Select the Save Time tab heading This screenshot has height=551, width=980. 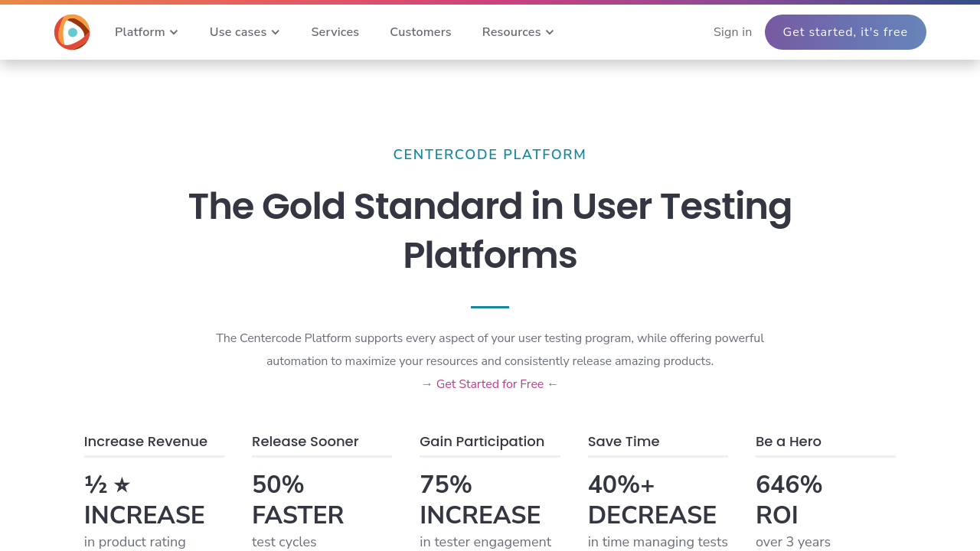(623, 442)
